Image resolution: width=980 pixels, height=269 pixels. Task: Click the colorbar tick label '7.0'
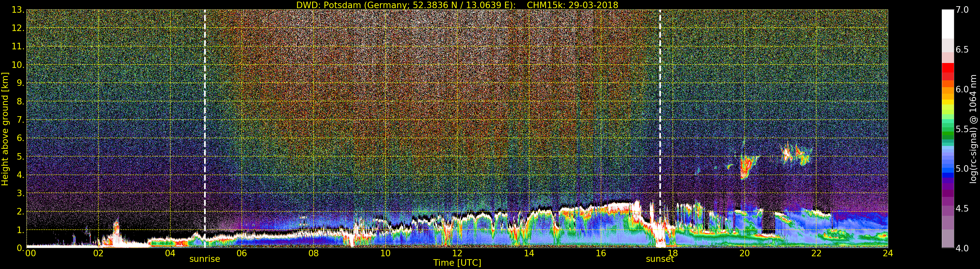point(962,10)
